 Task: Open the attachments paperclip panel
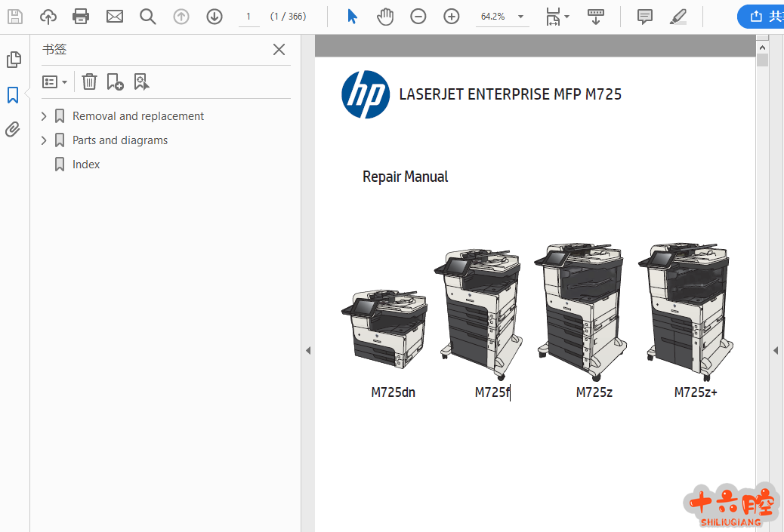[13, 129]
